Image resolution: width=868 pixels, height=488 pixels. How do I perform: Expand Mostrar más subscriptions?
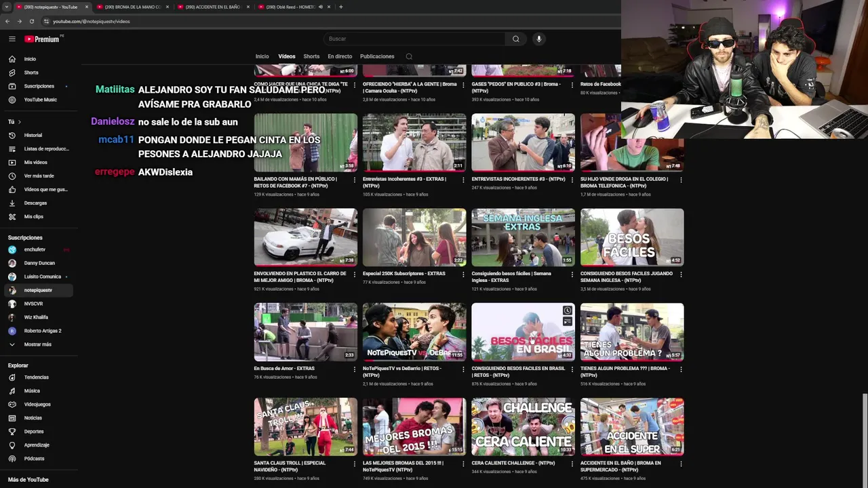[x=39, y=344]
